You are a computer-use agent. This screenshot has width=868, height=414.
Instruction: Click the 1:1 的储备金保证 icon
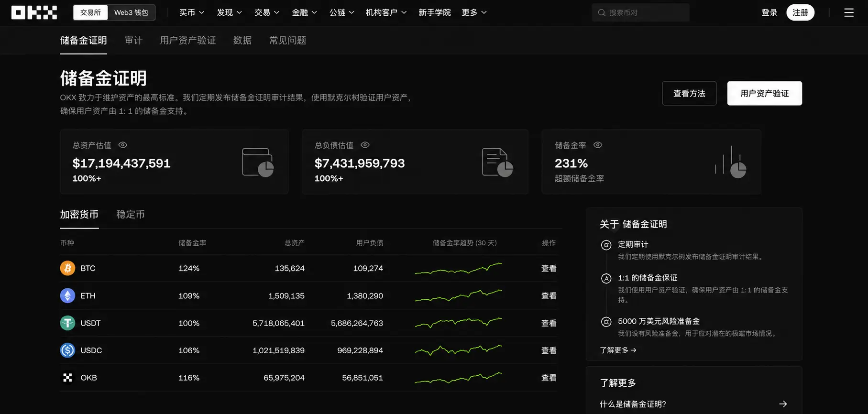tap(606, 278)
